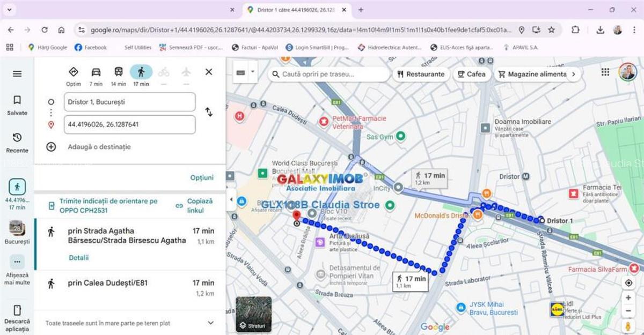Swap origin and destination
644x335 pixels.
click(x=209, y=112)
